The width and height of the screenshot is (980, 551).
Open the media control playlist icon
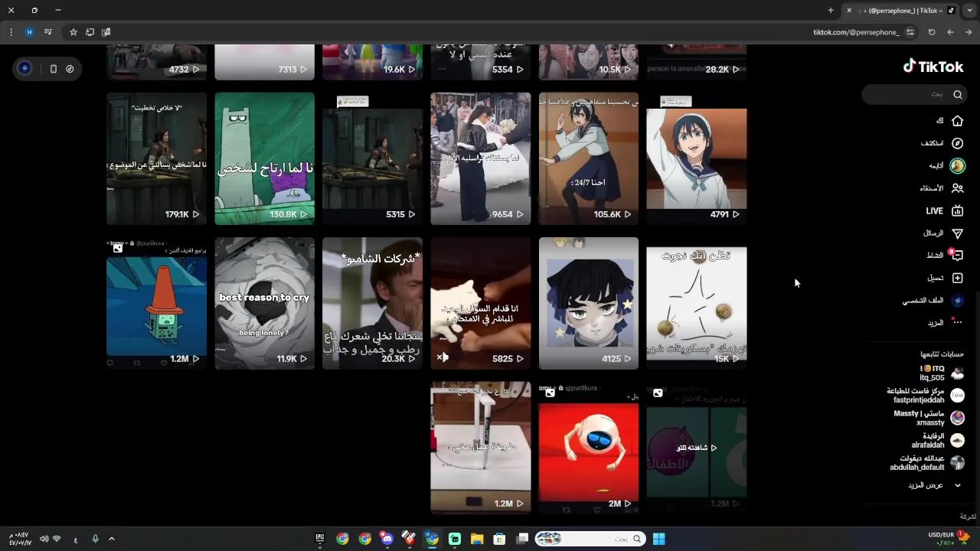click(48, 32)
